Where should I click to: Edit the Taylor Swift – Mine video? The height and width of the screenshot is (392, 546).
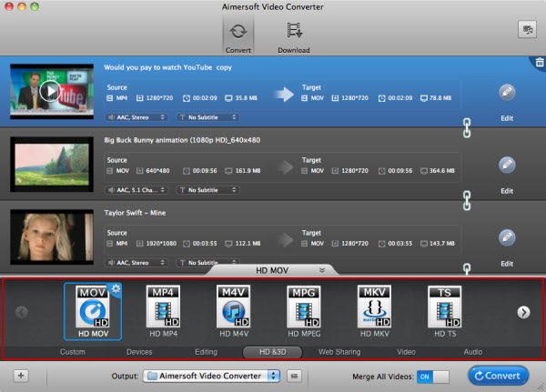[x=507, y=236]
